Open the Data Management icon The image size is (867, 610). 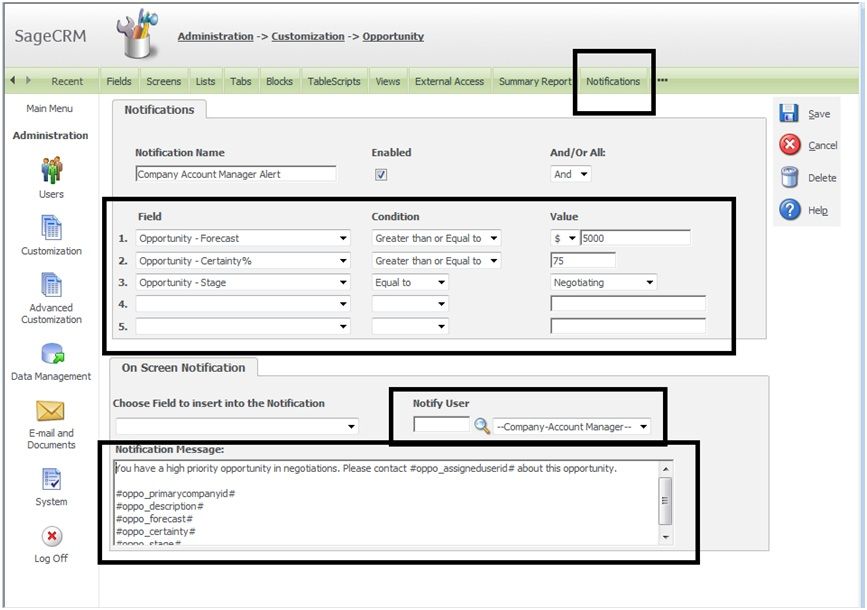point(53,353)
